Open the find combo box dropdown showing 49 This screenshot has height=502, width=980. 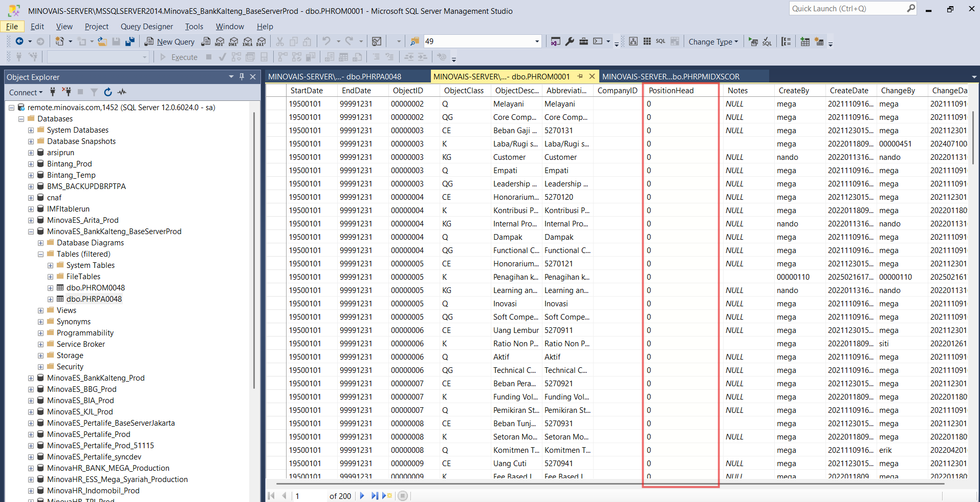[537, 41]
